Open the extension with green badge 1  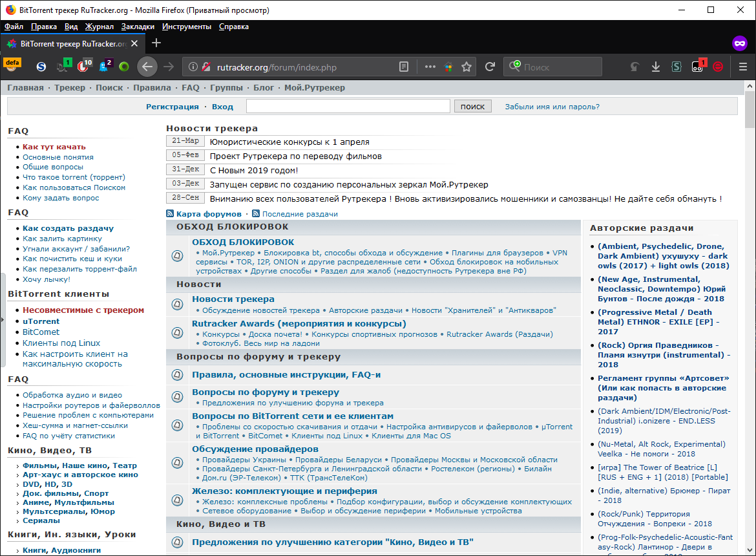(63, 65)
